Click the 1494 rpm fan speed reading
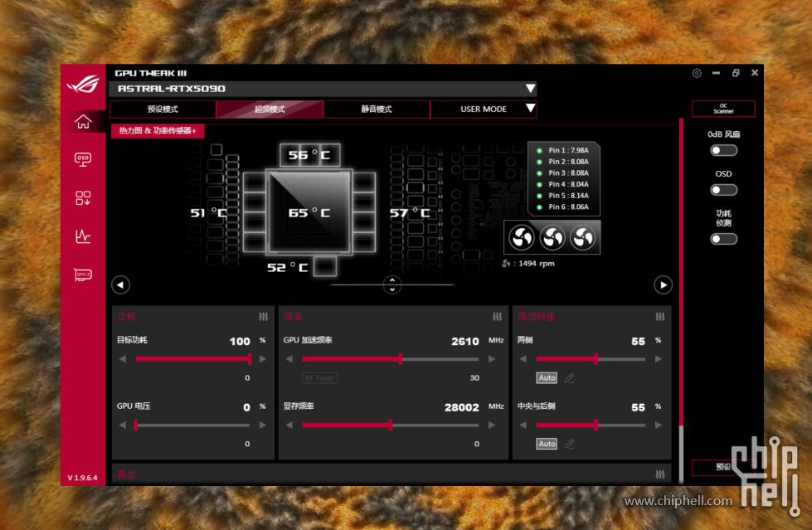This screenshot has width=812, height=530. [x=537, y=264]
